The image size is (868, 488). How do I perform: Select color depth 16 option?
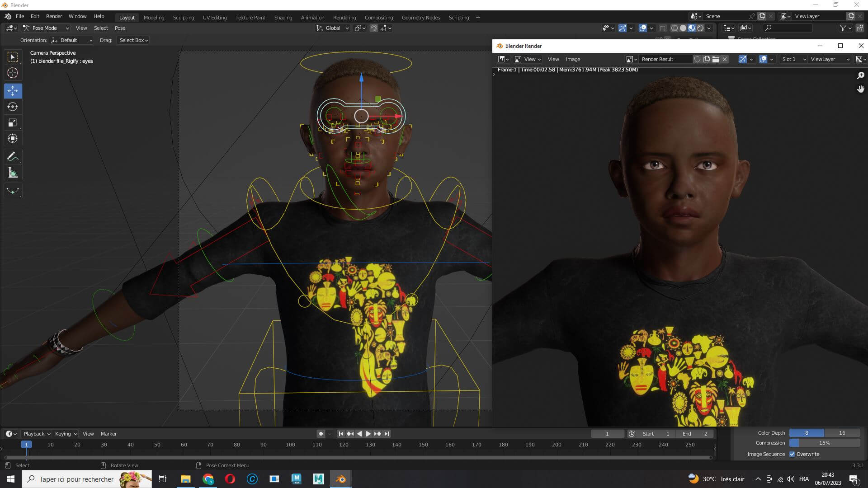tap(842, 433)
